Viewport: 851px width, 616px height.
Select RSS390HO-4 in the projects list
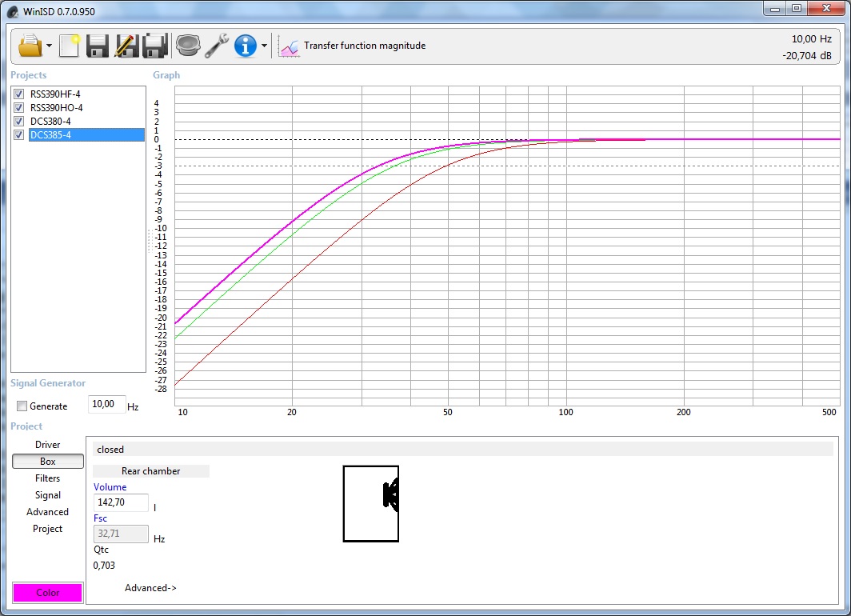coord(57,107)
